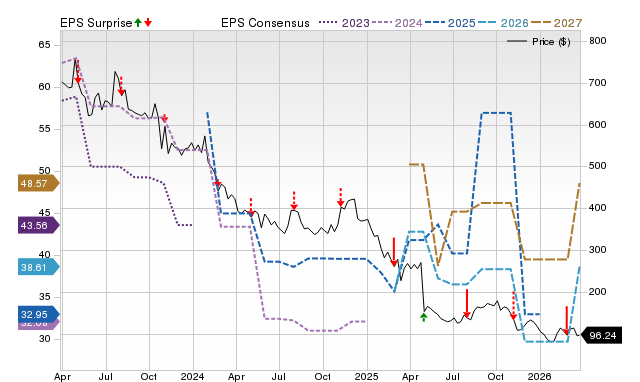Click the 55 left-axis EPS label
The height and width of the screenshot is (382, 640).
(44, 129)
